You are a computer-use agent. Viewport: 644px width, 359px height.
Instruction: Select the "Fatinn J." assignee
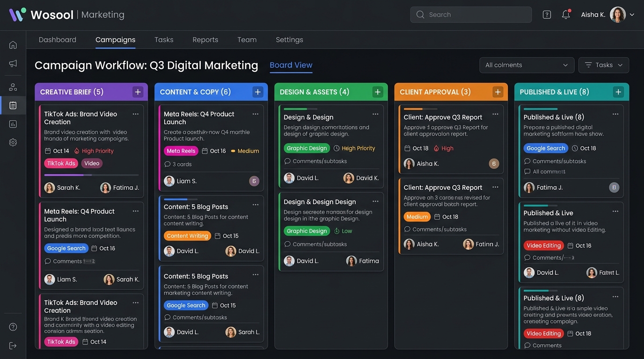pyautogui.click(x=481, y=244)
